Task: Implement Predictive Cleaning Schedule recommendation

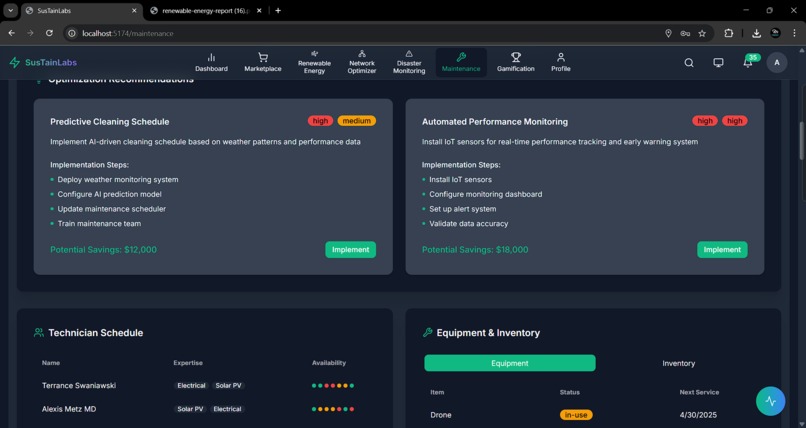Action: pyautogui.click(x=351, y=250)
